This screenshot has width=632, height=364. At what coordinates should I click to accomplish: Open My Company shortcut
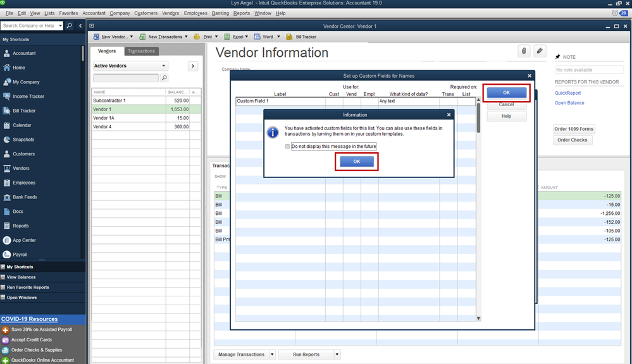[26, 82]
